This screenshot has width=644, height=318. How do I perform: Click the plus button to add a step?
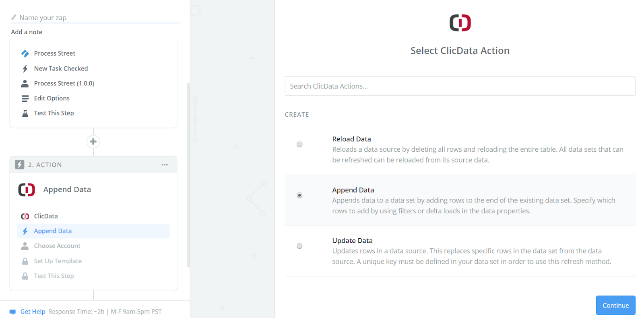point(93,142)
